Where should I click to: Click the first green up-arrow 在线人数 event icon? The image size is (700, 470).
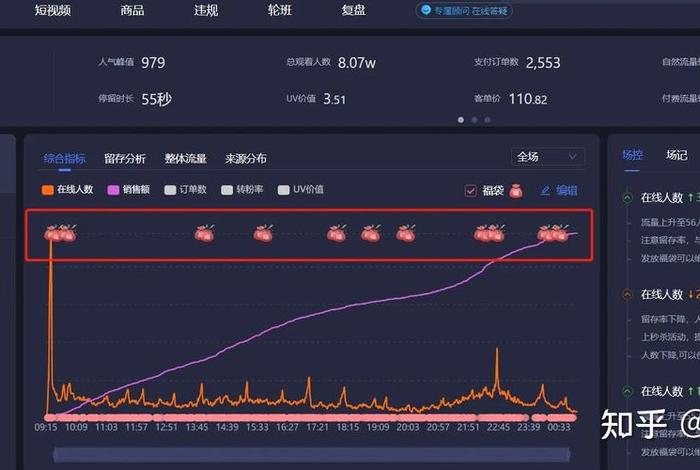pyautogui.click(x=627, y=197)
